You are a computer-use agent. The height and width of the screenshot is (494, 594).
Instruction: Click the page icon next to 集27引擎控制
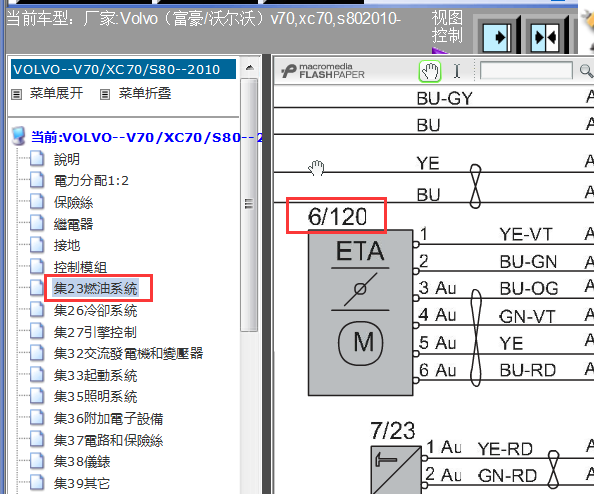tap(37, 330)
